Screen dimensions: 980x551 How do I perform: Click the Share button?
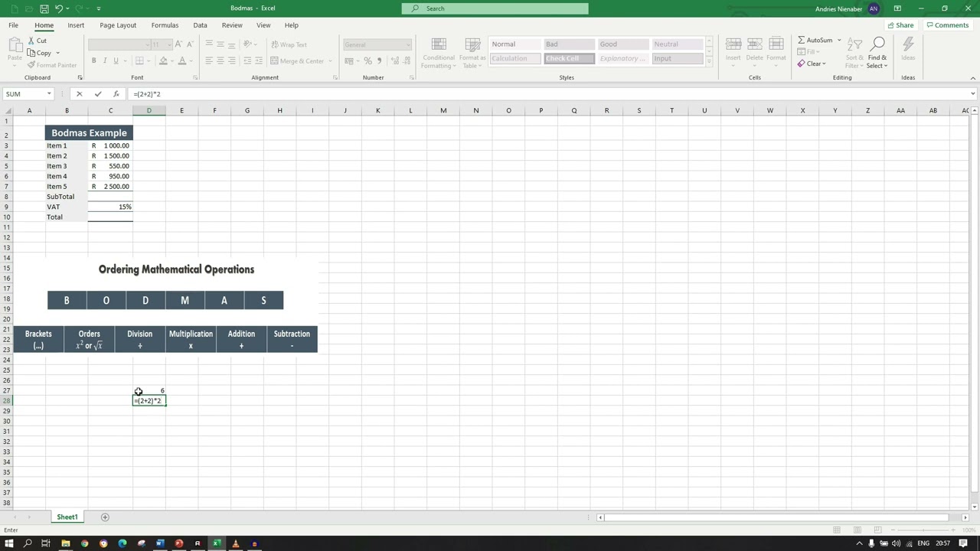(900, 25)
